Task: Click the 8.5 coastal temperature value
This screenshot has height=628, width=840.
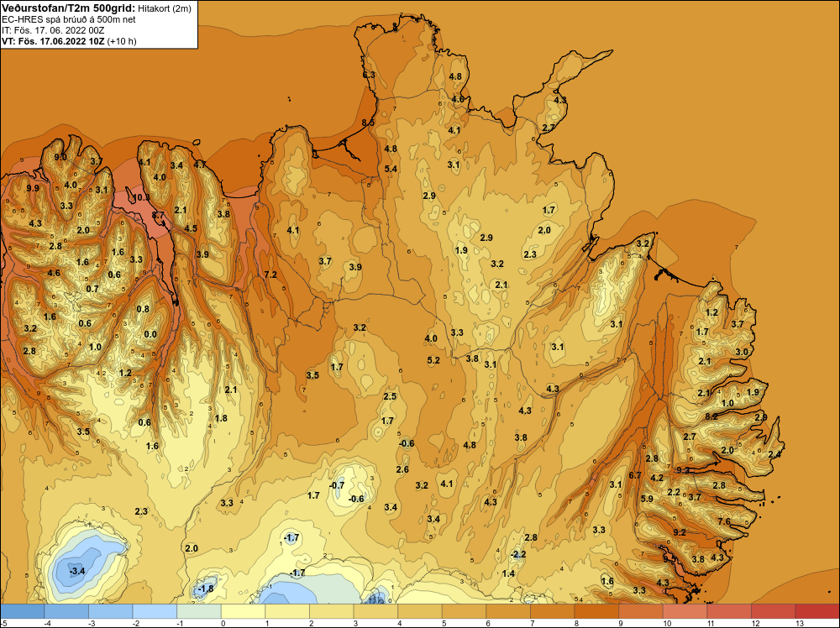Action: 368,122
